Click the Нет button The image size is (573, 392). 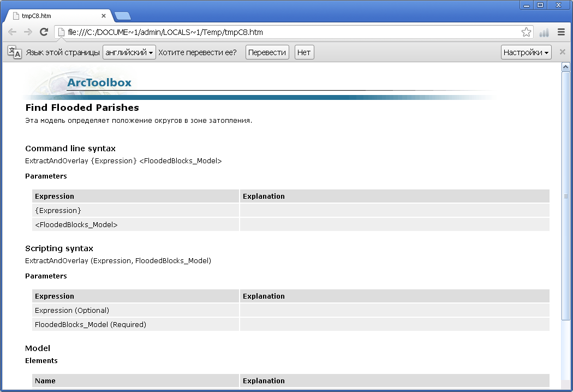click(304, 52)
